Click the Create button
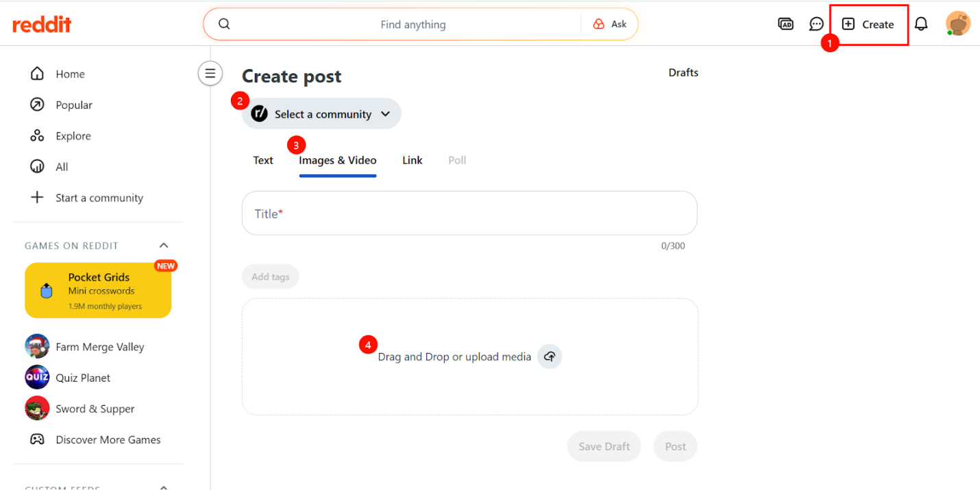Image resolution: width=980 pixels, height=490 pixels. (868, 25)
